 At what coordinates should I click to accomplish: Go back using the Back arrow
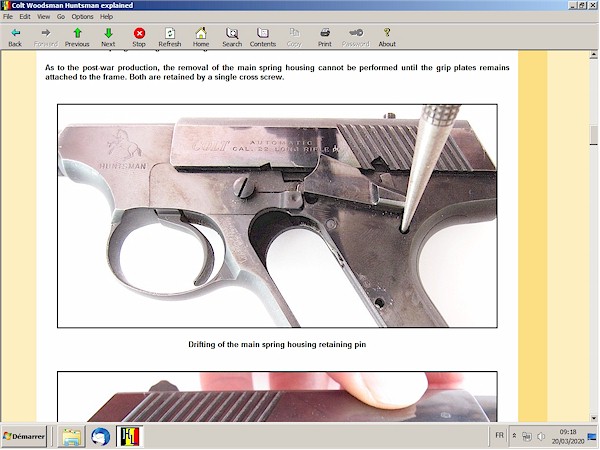click(15, 37)
